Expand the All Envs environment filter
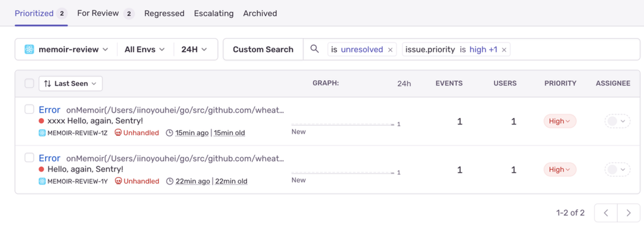The image size is (644, 234). (x=145, y=49)
